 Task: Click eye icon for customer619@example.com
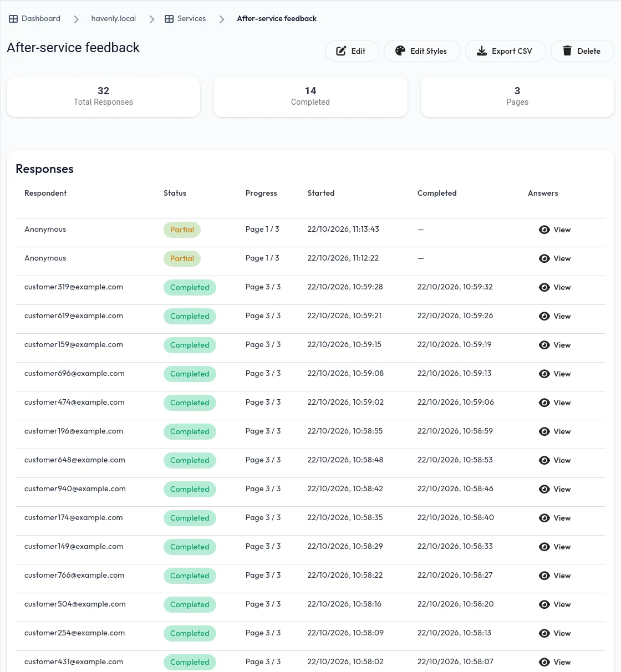pyautogui.click(x=544, y=316)
